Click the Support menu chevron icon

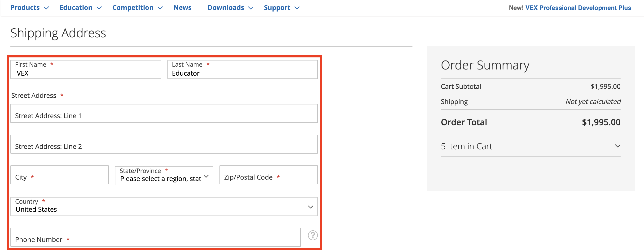pyautogui.click(x=297, y=8)
